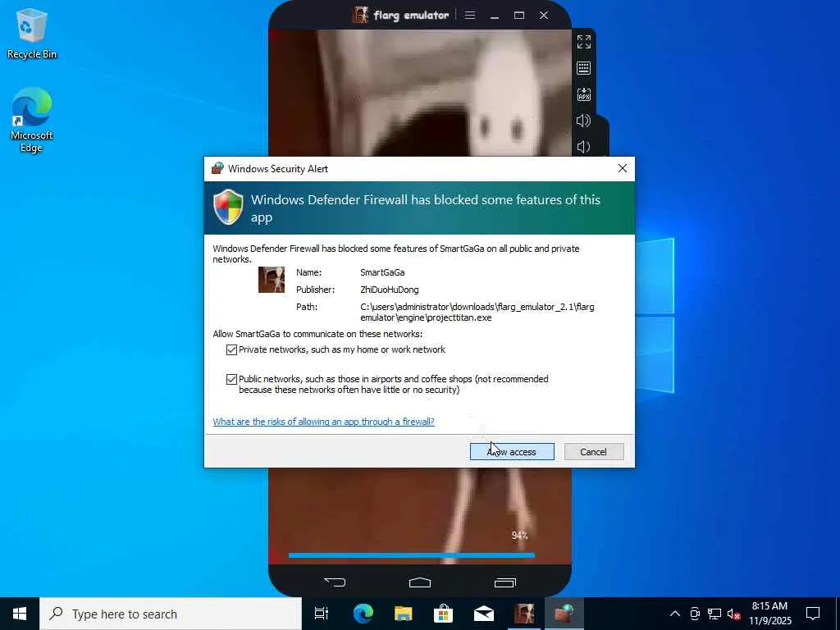Switch to the flarg emulator taskbar item
Viewport: 840px width, 630px height.
(x=524, y=614)
